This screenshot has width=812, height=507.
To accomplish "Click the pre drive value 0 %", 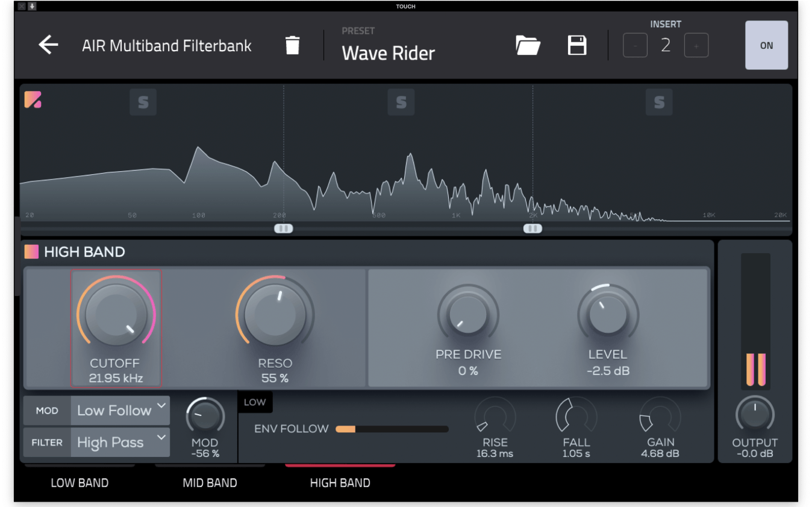I will coord(468,371).
